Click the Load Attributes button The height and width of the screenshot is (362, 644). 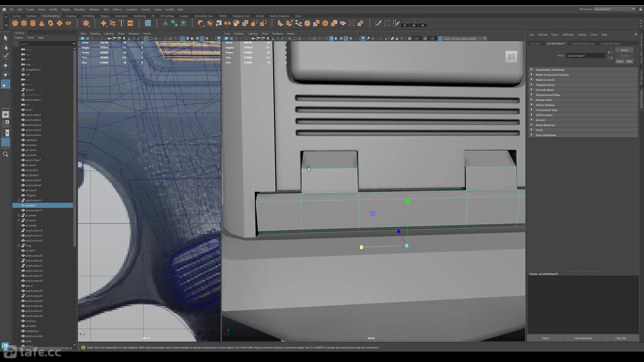[583, 338]
